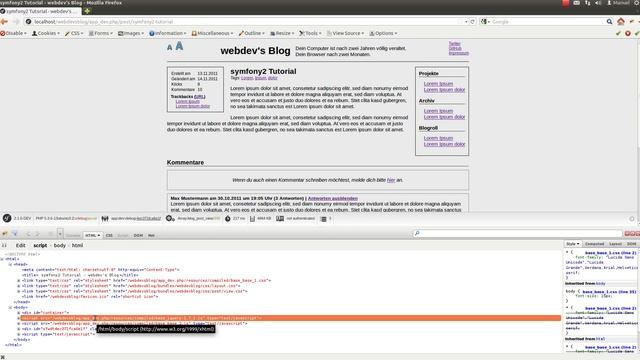Click the small font-size A icon

click(169, 48)
